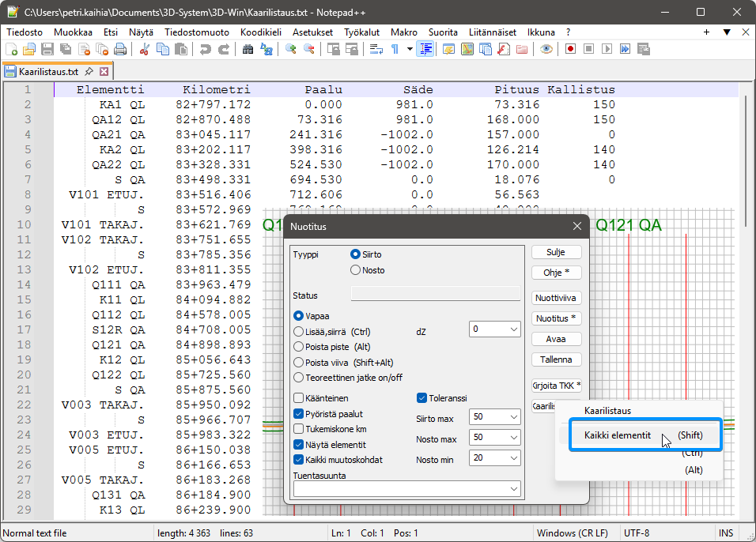
Task: Click the Zoom in magnifier icon
Action: (x=291, y=49)
